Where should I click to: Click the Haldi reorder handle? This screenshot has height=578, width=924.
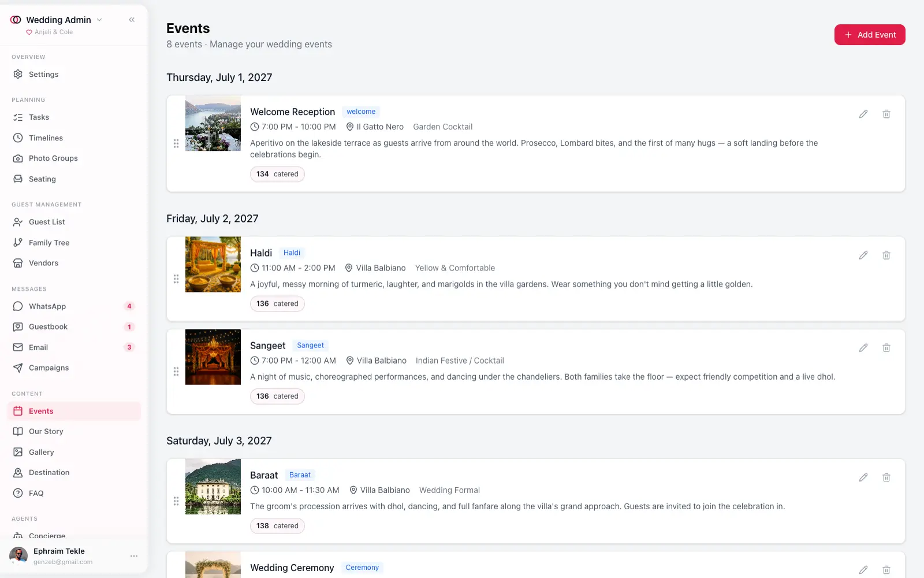click(x=176, y=279)
